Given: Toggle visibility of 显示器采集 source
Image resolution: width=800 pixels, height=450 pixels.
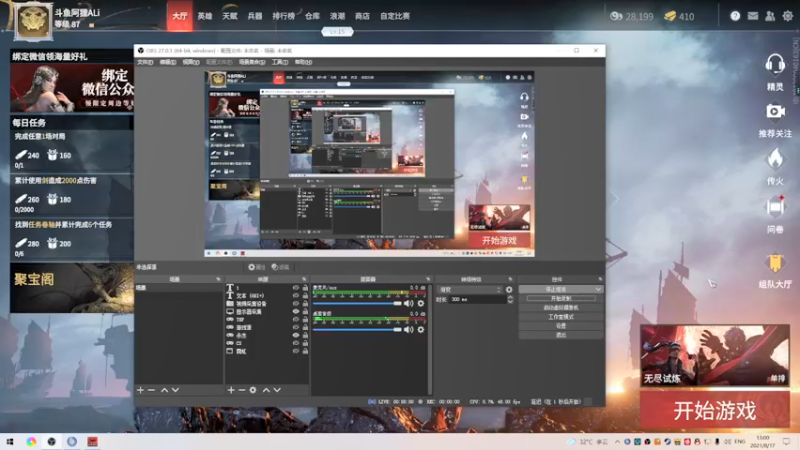Looking at the screenshot, I should (295, 311).
